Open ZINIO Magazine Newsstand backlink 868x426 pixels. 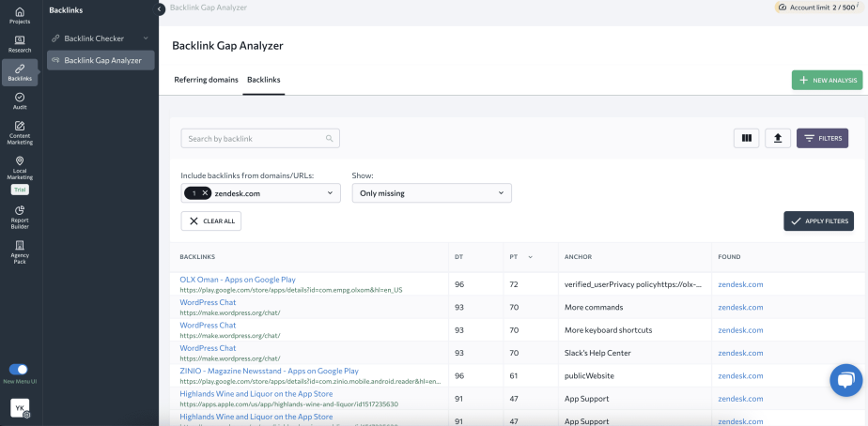(x=269, y=371)
